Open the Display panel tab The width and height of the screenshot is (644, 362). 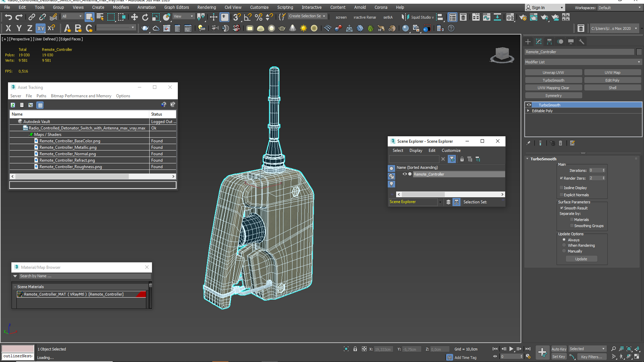tap(571, 42)
